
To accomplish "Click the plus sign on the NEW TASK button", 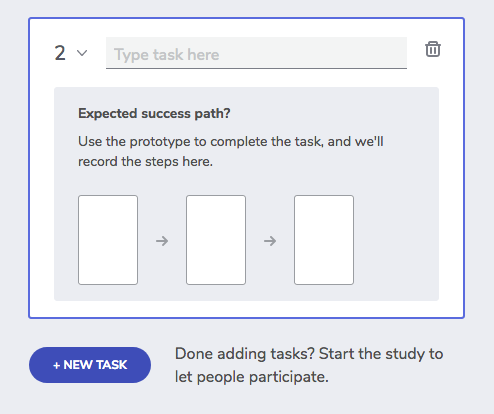I will pyautogui.click(x=56, y=365).
